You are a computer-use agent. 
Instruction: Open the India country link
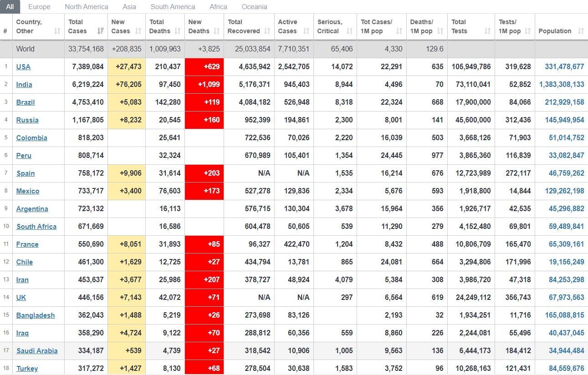click(x=24, y=84)
